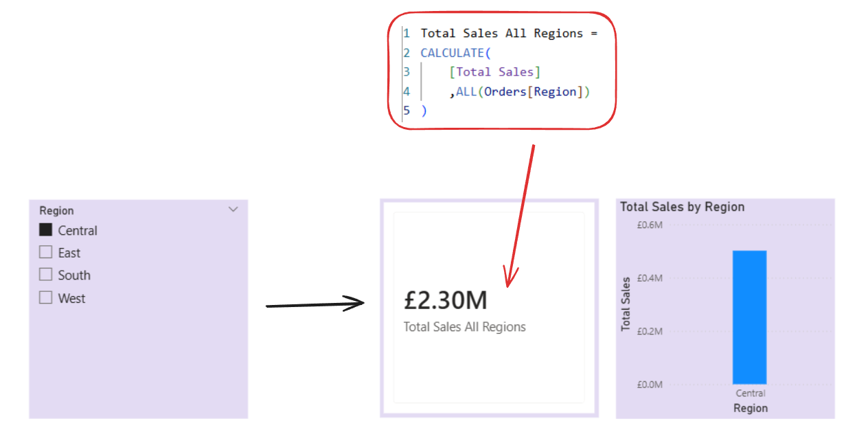Click the Total Sales by Region chart title
Screen dimensions: 868x430
click(682, 207)
